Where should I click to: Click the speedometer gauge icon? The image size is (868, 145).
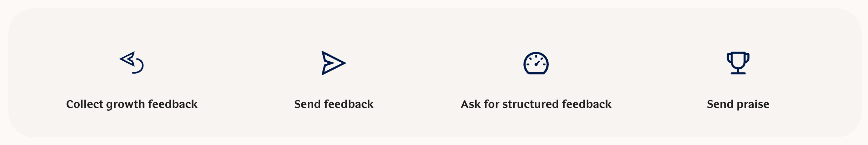pos(536,63)
